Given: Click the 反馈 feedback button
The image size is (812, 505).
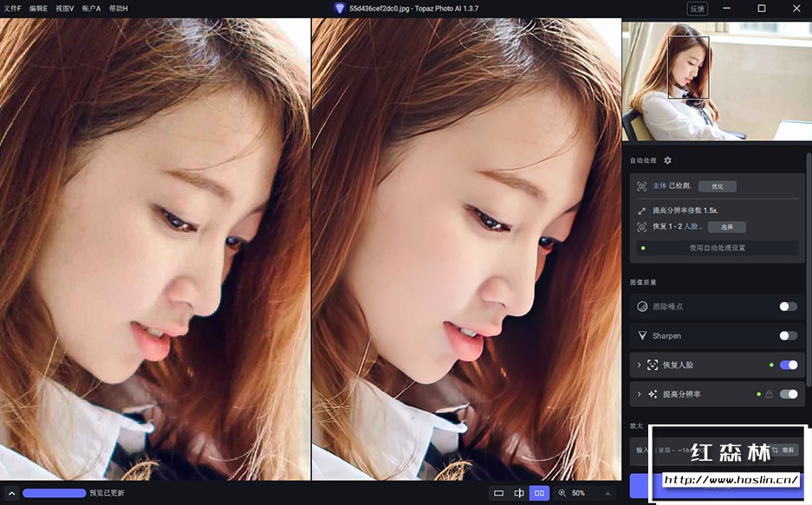Looking at the screenshot, I should 697,9.
